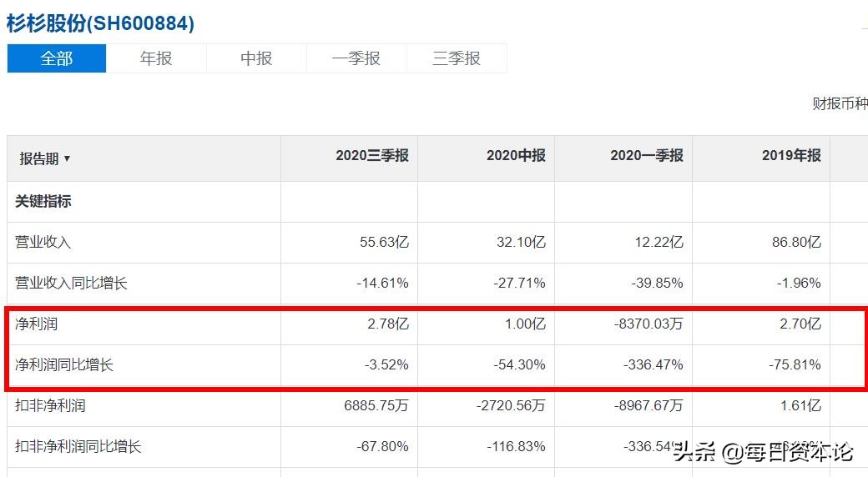
Task: Click the 2.78亿 net profit cell
Action: click(x=388, y=324)
